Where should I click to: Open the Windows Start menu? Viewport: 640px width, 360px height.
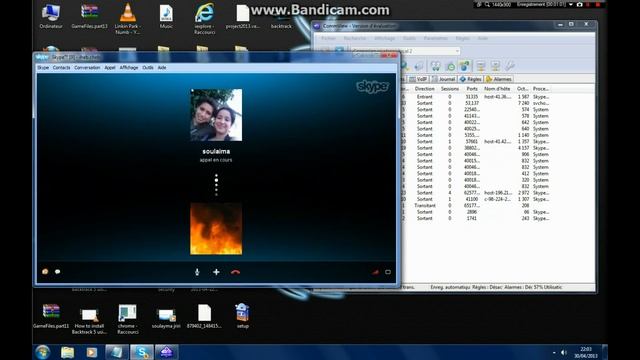coord(42,352)
